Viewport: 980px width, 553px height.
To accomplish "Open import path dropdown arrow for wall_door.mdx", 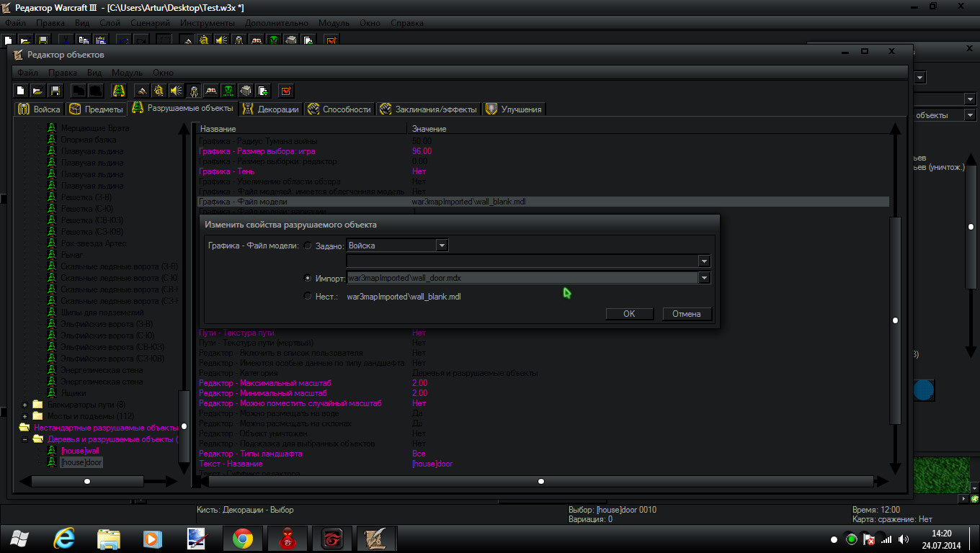I will click(704, 278).
